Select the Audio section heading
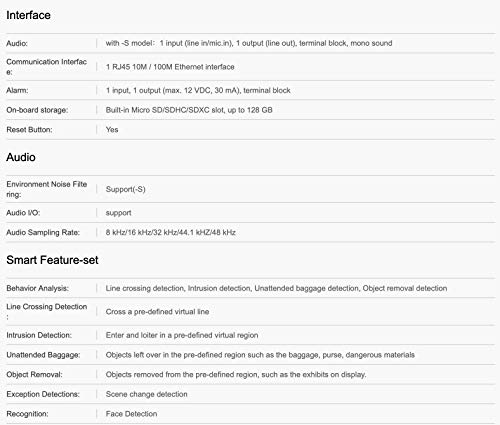The image size is (500, 425). pyautogui.click(x=21, y=157)
